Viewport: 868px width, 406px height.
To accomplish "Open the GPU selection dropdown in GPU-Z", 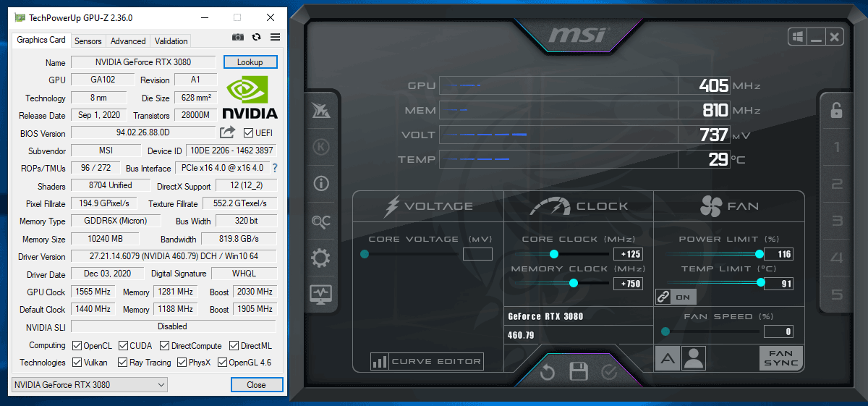I will point(90,384).
